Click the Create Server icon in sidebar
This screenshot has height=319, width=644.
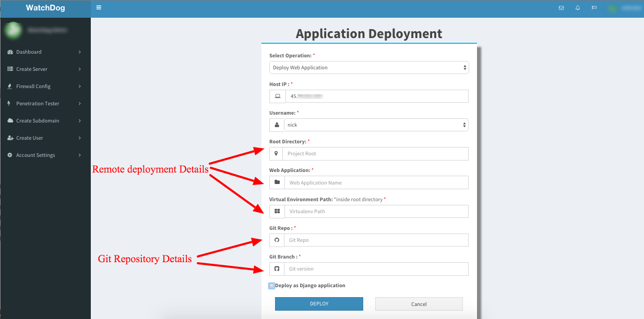pos(10,69)
